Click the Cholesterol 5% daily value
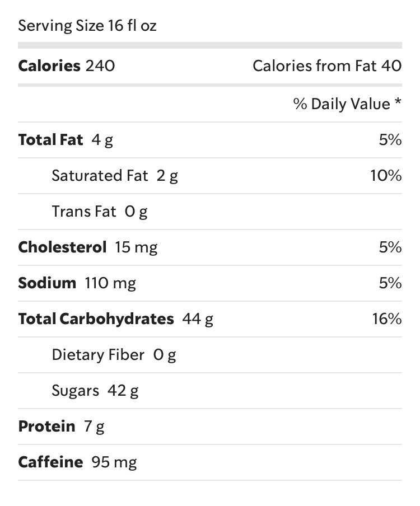This screenshot has width=420, height=506. pyautogui.click(x=390, y=247)
